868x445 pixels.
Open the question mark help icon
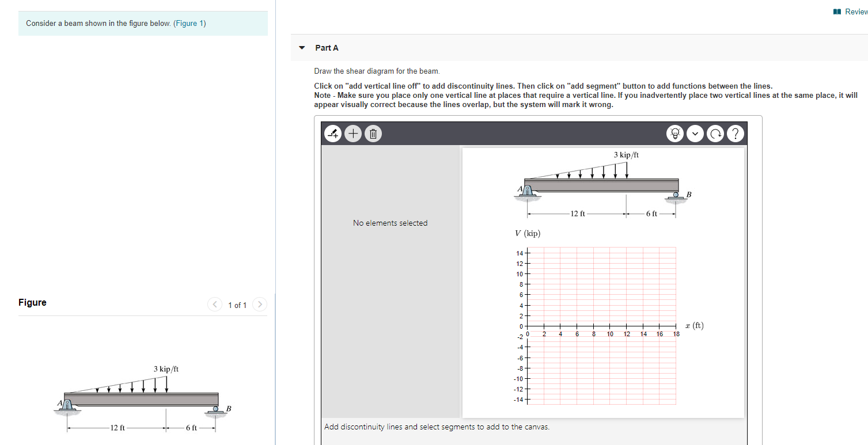pos(736,134)
